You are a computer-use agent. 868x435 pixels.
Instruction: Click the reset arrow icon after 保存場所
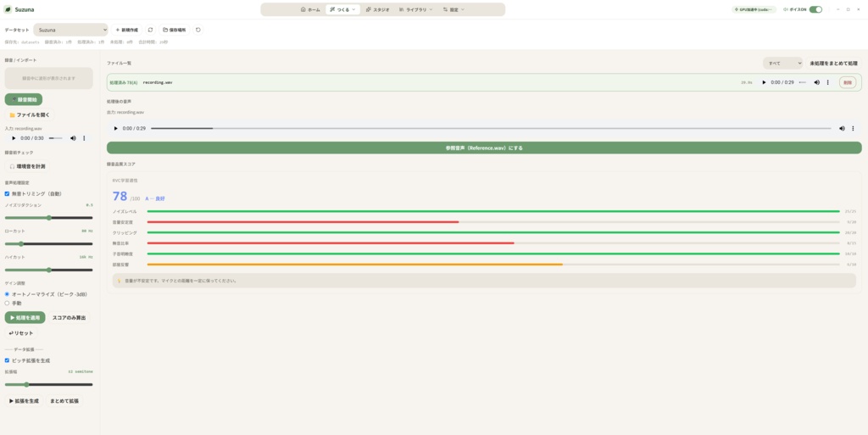click(x=198, y=30)
